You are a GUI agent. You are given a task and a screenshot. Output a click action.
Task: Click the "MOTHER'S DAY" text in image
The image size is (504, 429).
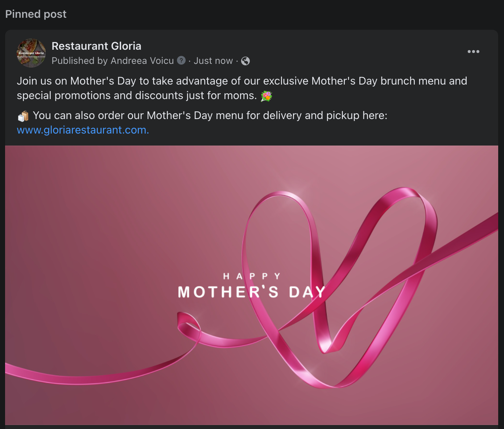pyautogui.click(x=252, y=292)
